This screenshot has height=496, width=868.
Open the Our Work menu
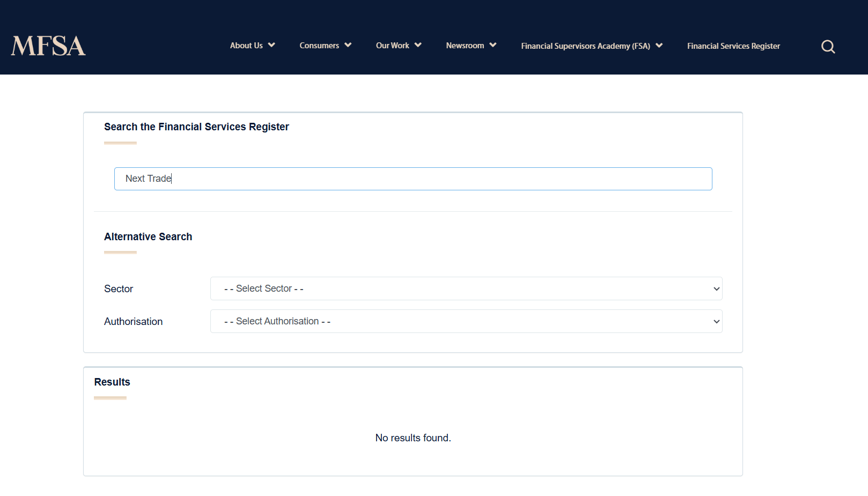pyautogui.click(x=392, y=46)
